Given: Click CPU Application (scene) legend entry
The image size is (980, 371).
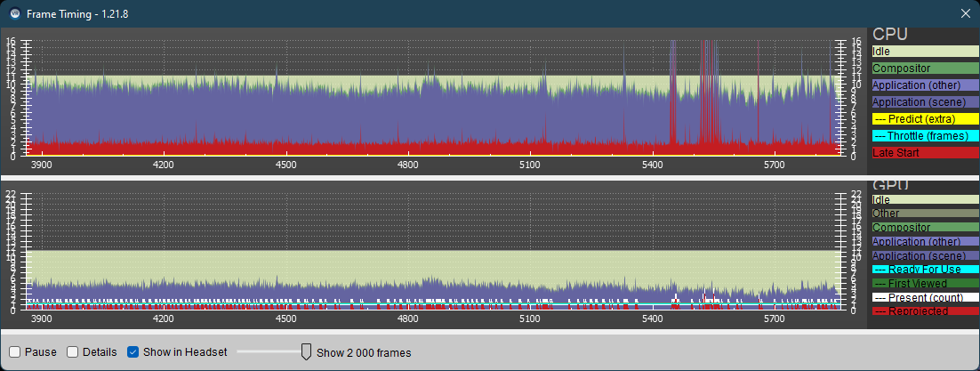Looking at the screenshot, I should click(x=925, y=102).
